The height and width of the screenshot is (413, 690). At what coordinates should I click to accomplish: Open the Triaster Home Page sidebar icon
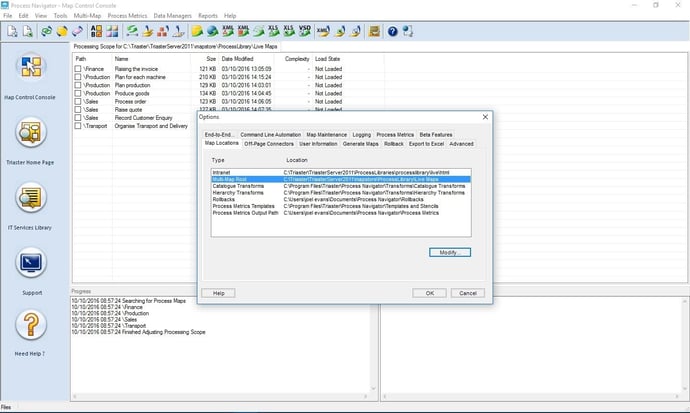[31, 132]
